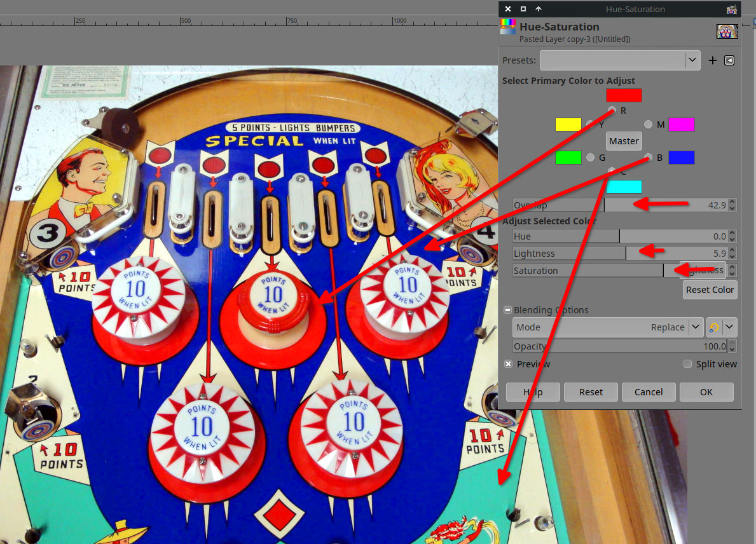Open the preset management menu icon
Screen dimensions: 756x544
729,60
